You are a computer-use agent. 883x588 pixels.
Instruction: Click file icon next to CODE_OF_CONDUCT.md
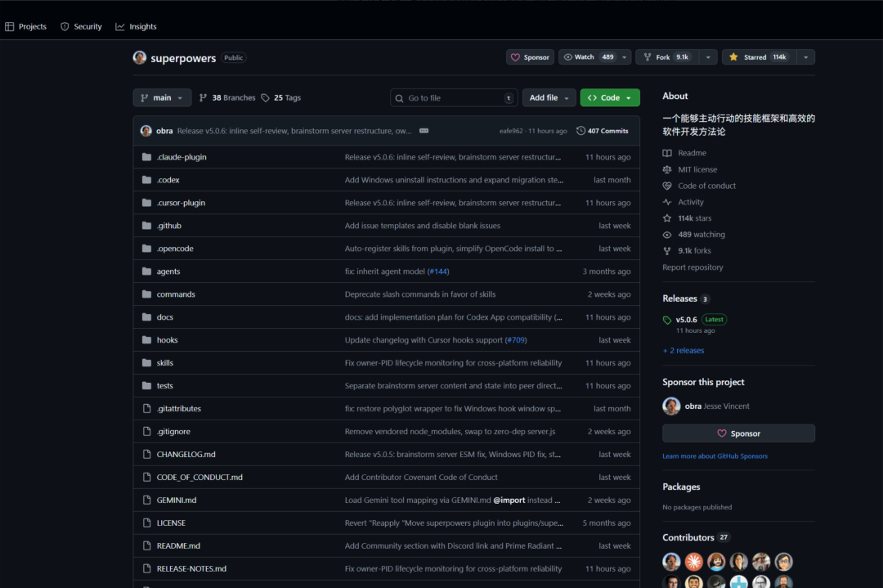click(x=146, y=477)
